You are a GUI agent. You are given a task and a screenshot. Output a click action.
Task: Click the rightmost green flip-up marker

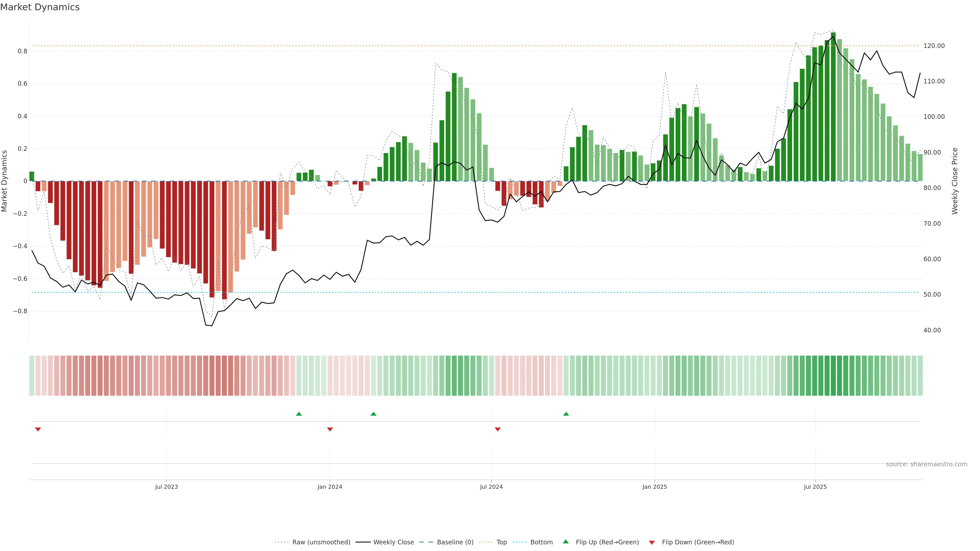coord(566,414)
